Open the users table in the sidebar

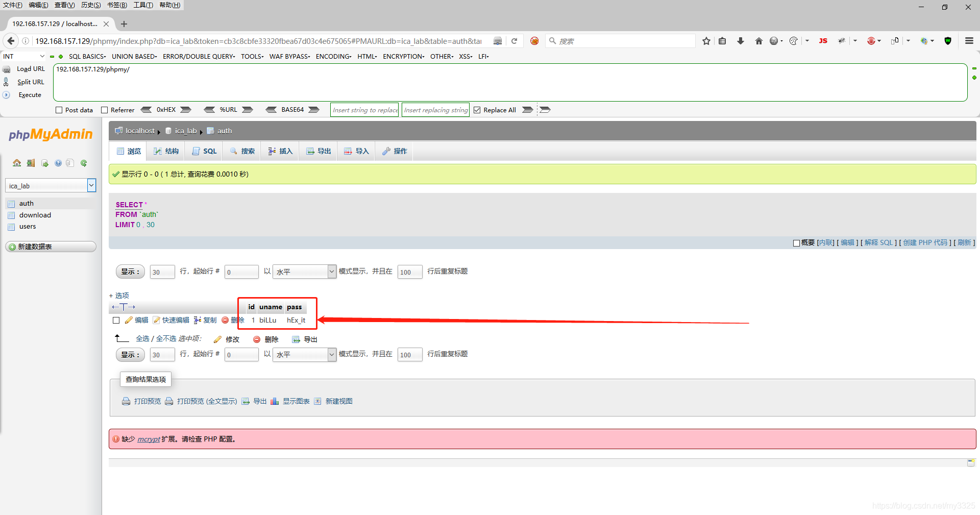[x=28, y=227]
